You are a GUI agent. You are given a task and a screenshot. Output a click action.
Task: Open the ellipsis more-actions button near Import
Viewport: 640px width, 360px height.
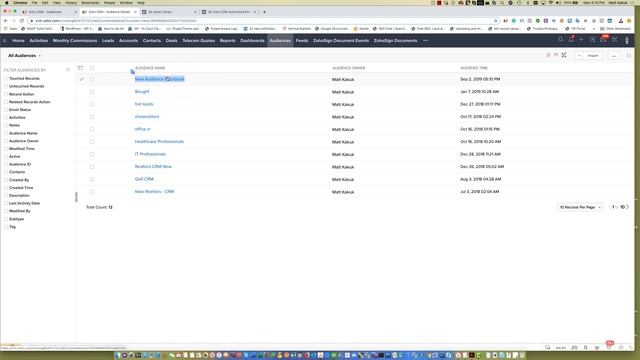614,56
